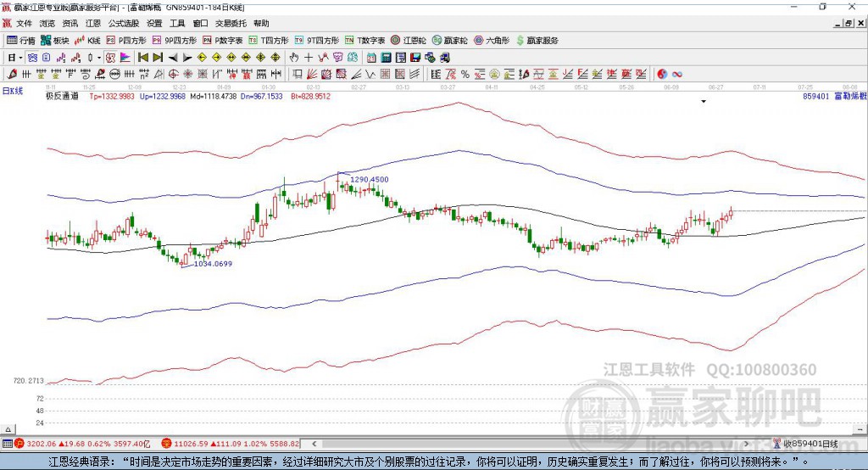Image resolution: width=868 pixels, height=470 pixels.
Task: Open T四方形 tool
Action: coord(269,41)
